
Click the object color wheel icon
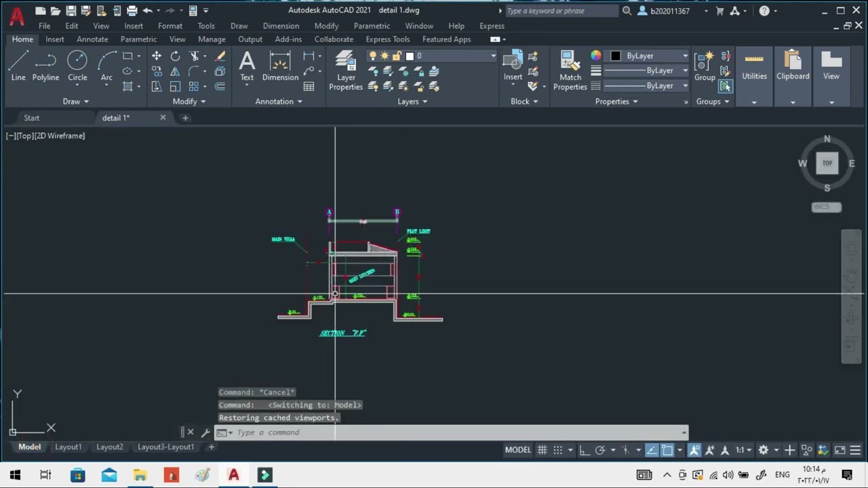[x=596, y=56]
